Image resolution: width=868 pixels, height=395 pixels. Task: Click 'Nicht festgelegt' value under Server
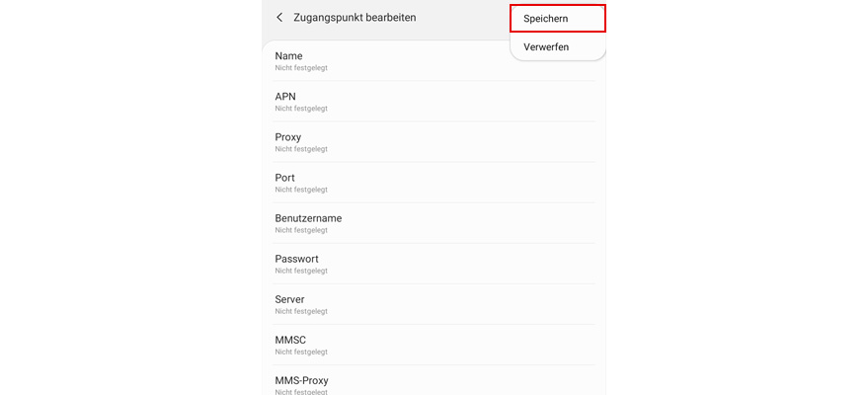tap(301, 311)
